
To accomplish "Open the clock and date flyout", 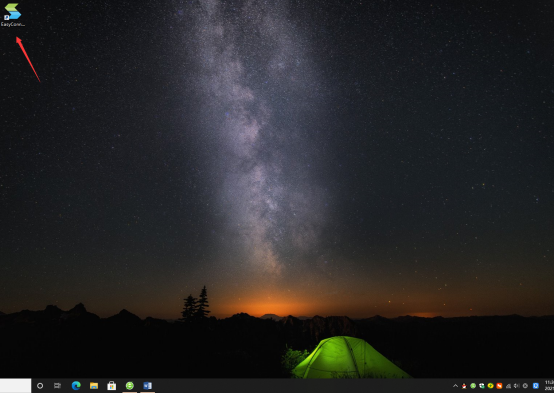I will [549, 386].
